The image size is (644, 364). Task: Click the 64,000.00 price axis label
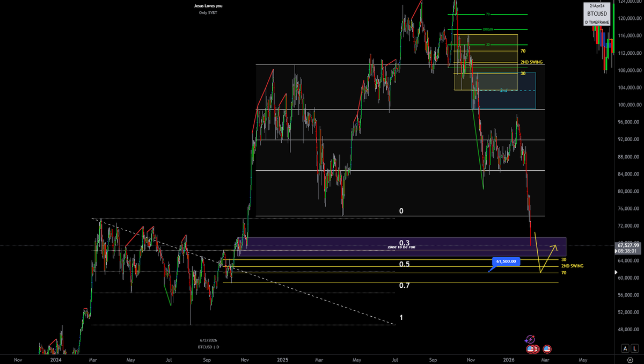click(x=628, y=260)
